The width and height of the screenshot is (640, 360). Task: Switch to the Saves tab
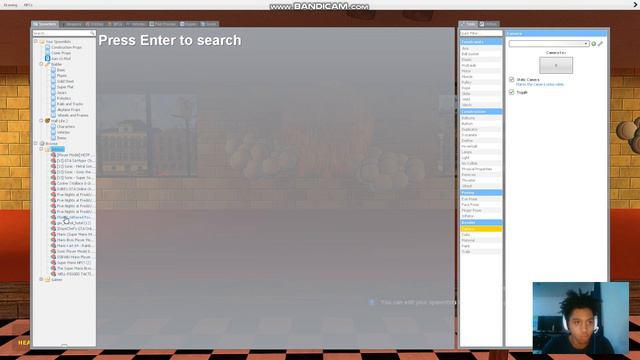point(209,24)
